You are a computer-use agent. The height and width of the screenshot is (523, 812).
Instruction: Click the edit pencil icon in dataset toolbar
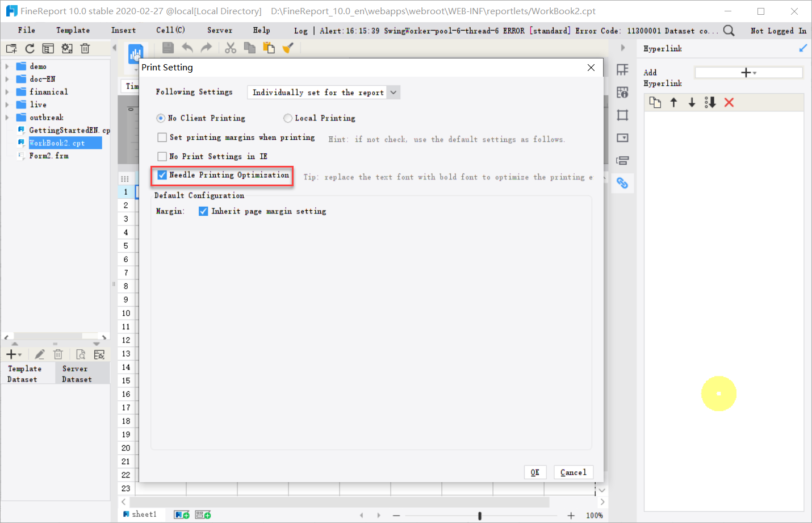[x=39, y=354]
